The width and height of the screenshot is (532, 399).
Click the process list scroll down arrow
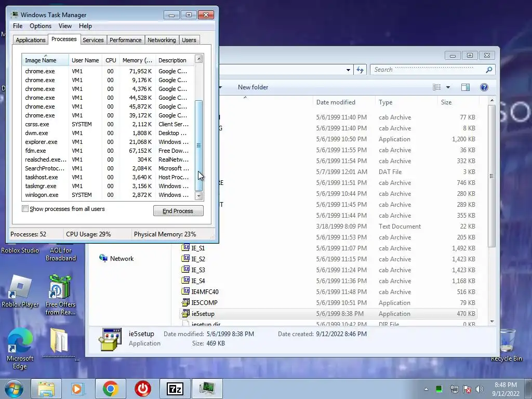199,196
